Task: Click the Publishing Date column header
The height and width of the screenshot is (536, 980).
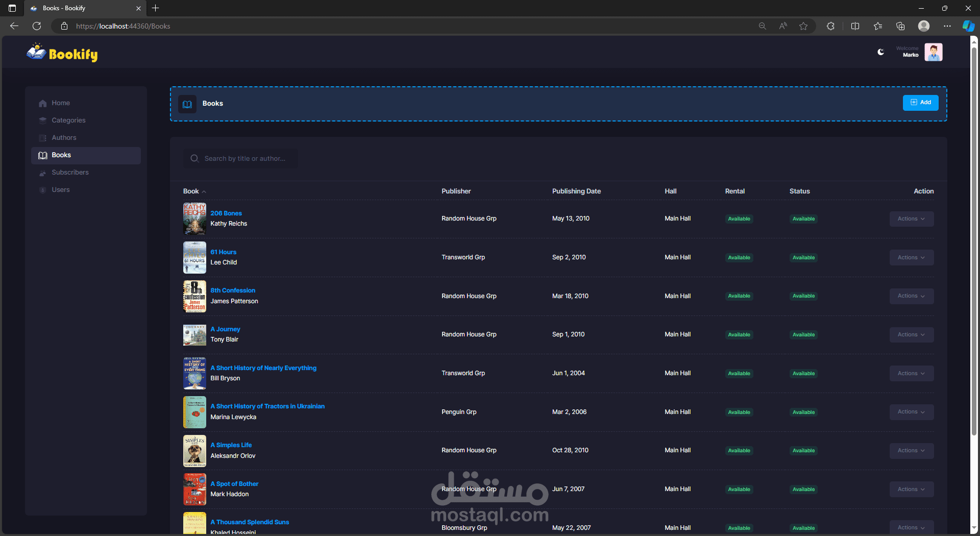Action: click(576, 191)
